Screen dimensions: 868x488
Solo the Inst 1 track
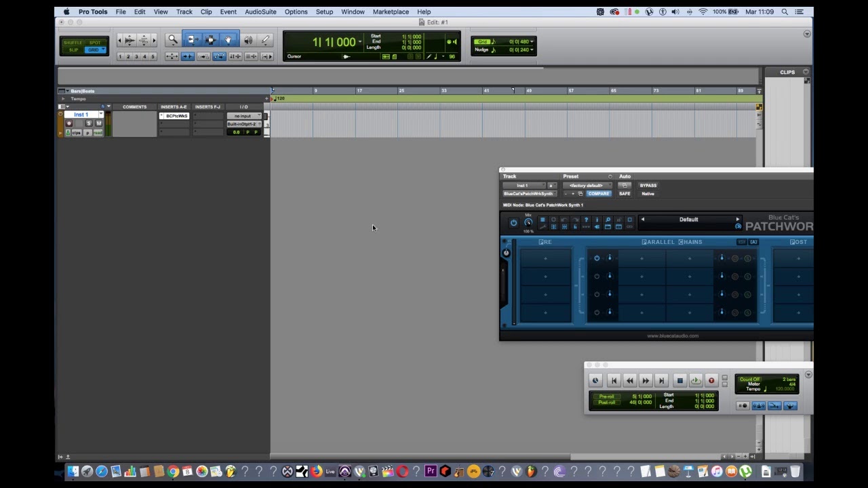[89, 123]
